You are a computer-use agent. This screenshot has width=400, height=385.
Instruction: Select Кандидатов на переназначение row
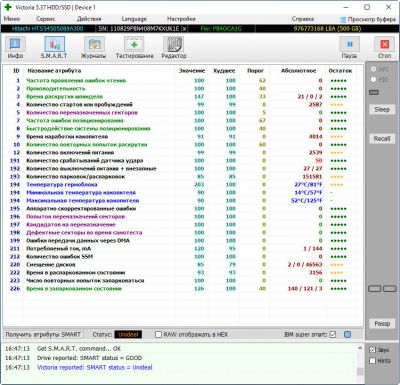[183, 224]
